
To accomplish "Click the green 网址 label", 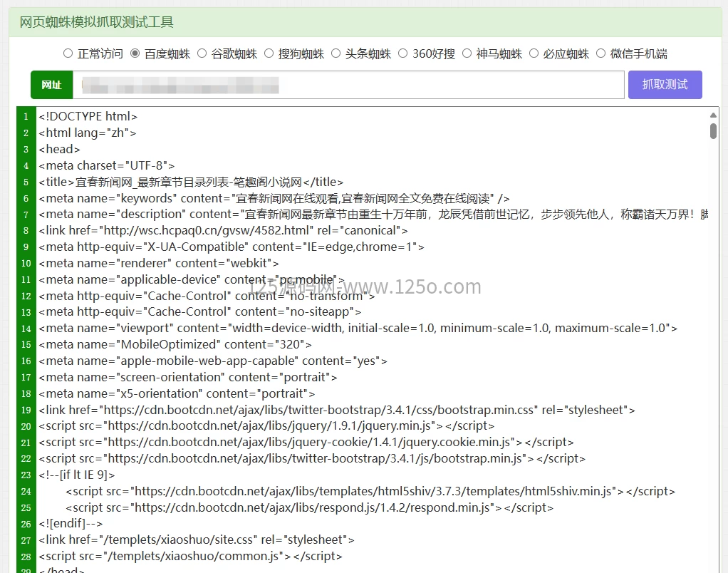I will (x=51, y=85).
